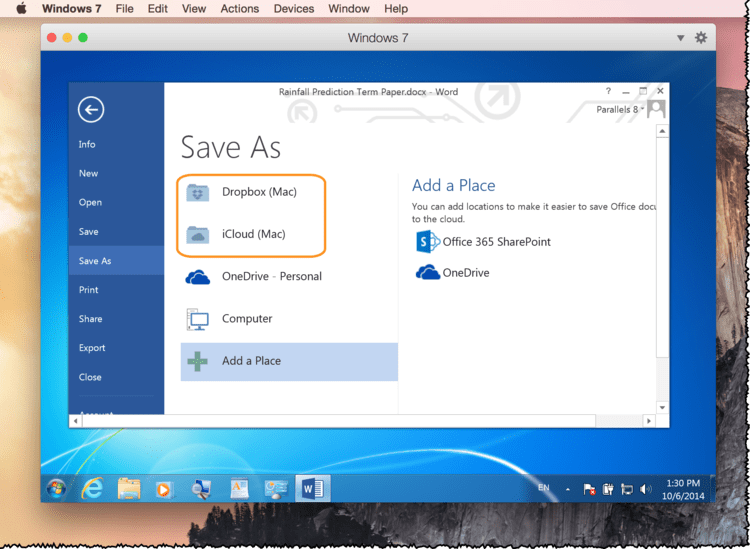Open the Mac View menu
750x549 pixels.
pyautogui.click(x=194, y=9)
